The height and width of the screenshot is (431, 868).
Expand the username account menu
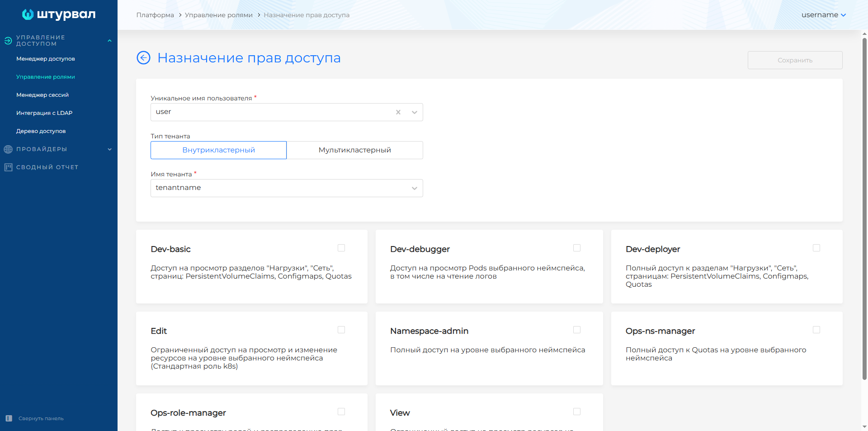pos(823,15)
